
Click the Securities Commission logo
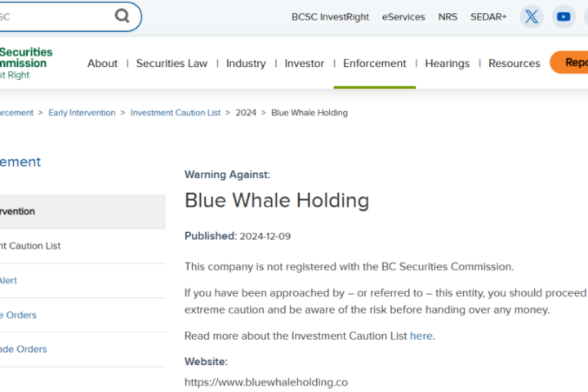point(24,63)
